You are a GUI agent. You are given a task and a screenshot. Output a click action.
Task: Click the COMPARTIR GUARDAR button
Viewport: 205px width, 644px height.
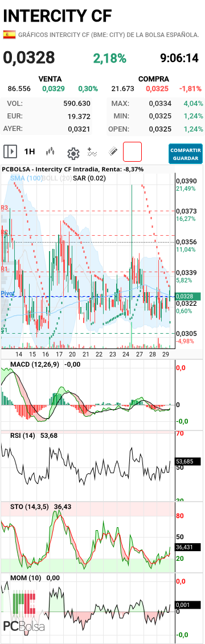click(x=186, y=154)
